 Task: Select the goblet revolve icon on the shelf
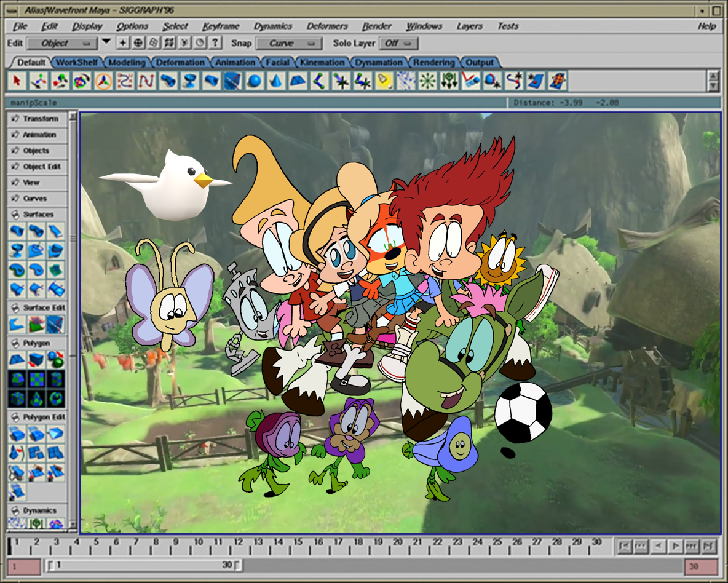pyautogui.click(x=189, y=81)
